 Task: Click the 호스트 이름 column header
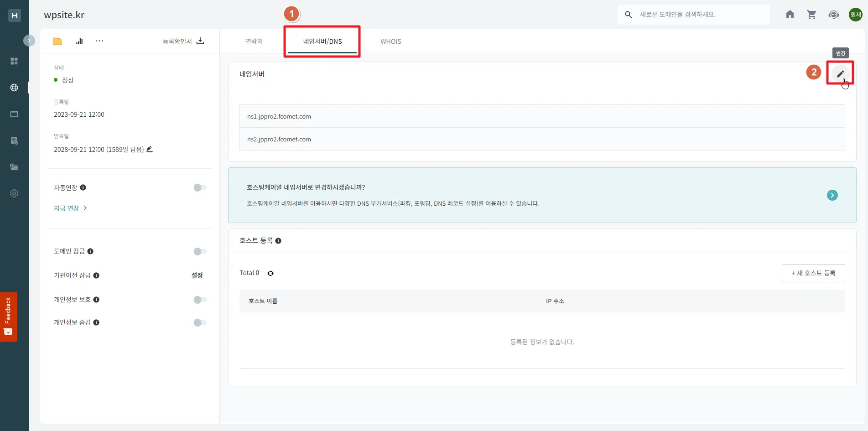click(x=263, y=301)
